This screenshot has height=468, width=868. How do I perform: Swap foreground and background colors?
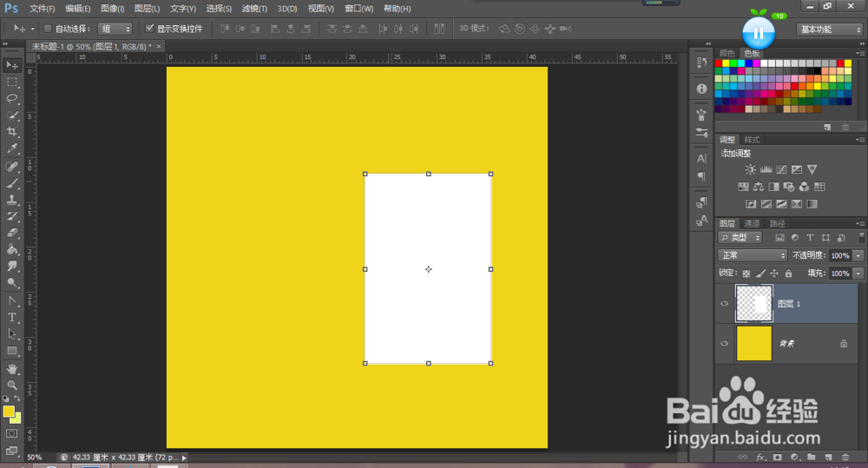17,399
